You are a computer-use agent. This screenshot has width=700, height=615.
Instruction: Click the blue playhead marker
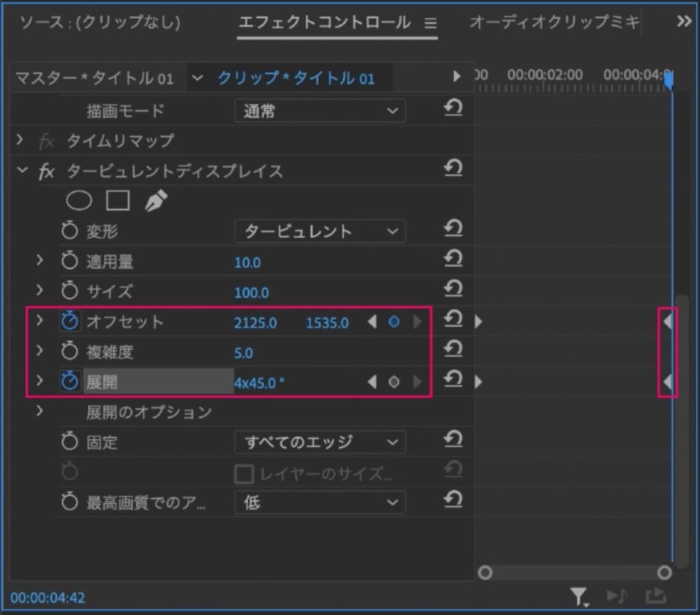(669, 80)
